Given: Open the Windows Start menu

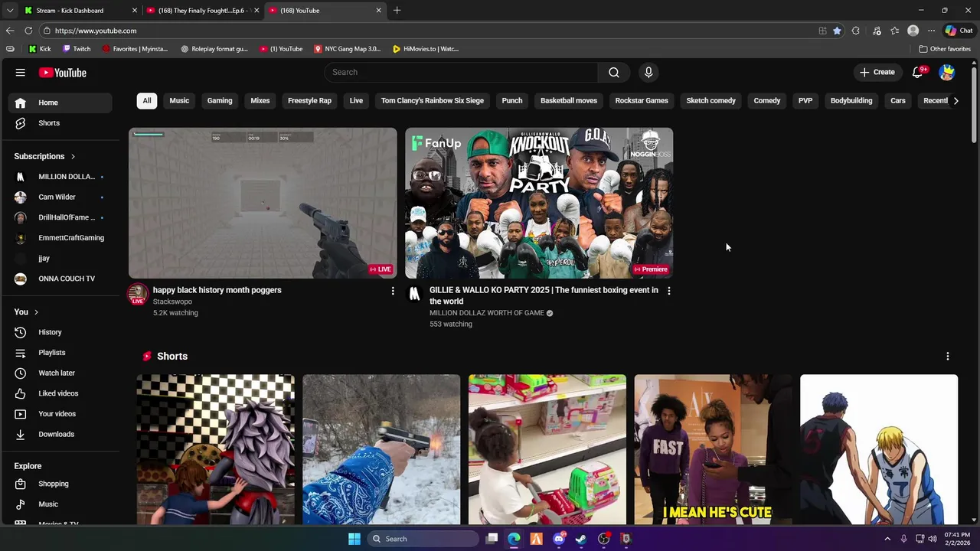Looking at the screenshot, I should [354, 539].
